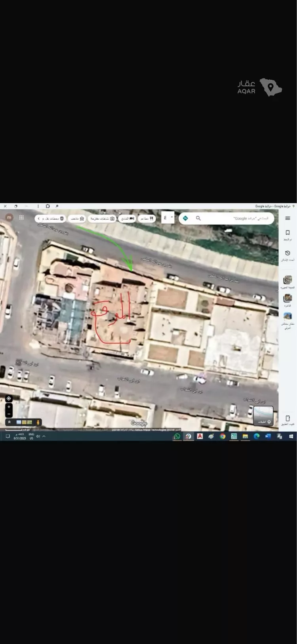This screenshot has height=644, width=297.
Task: Open Google Chrome from the taskbar
Action: 223,436
